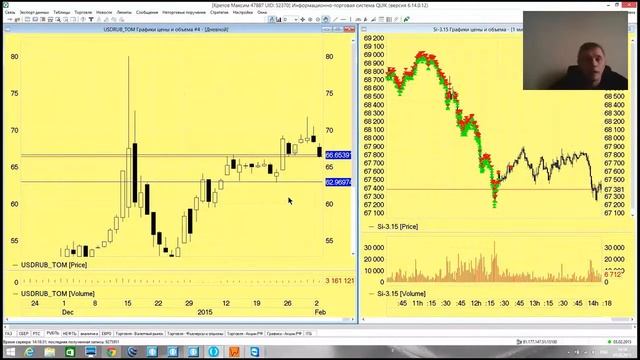This screenshot has width=640, height=360.
Task: Click the filter funnel toolbar icon
Action: (x=91, y=19)
